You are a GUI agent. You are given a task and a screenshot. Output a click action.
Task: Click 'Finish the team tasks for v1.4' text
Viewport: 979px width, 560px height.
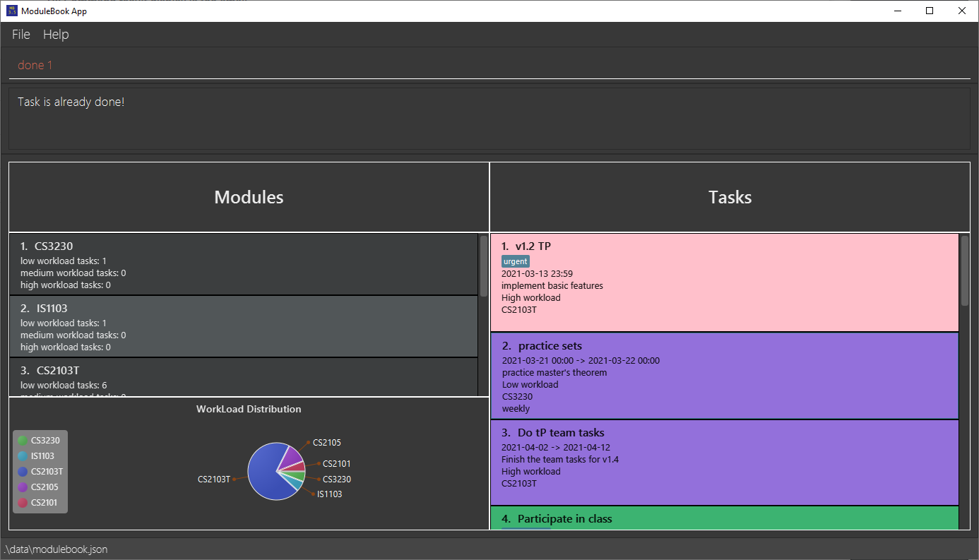(x=560, y=459)
